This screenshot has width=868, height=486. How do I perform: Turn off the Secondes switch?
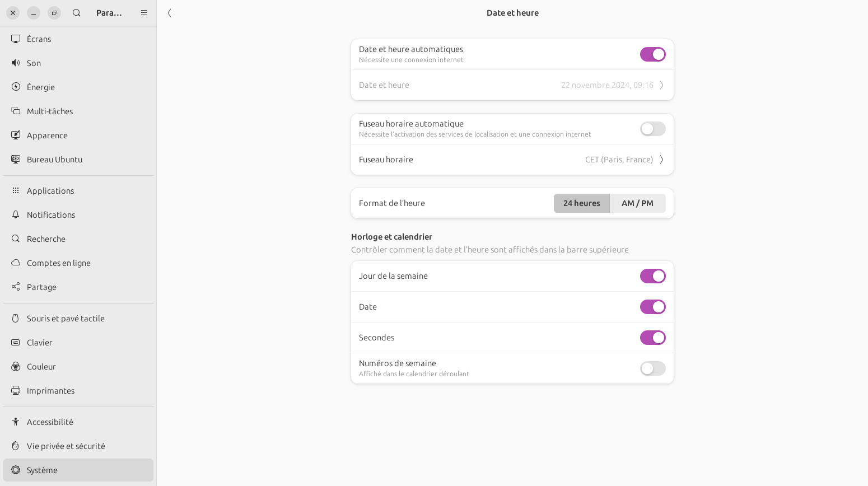[653, 338]
